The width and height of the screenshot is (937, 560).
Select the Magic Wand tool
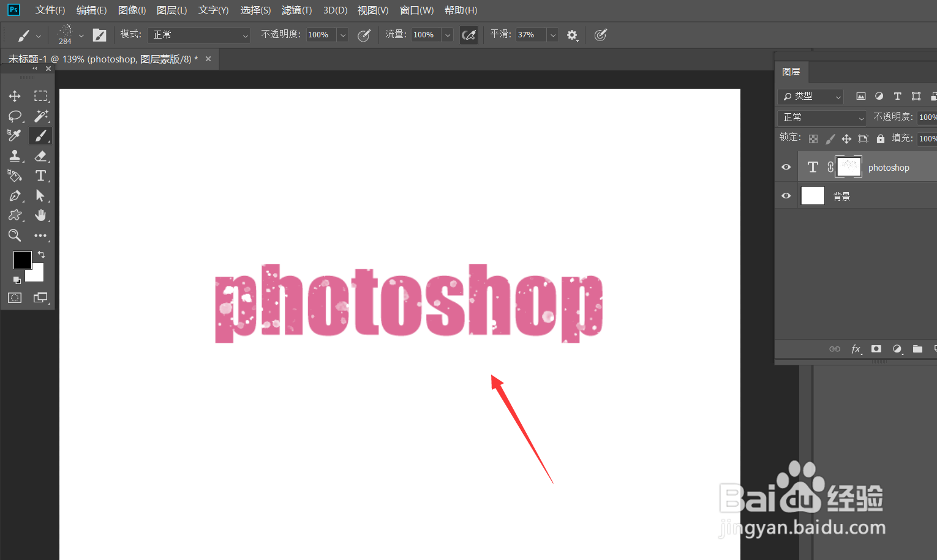40,116
